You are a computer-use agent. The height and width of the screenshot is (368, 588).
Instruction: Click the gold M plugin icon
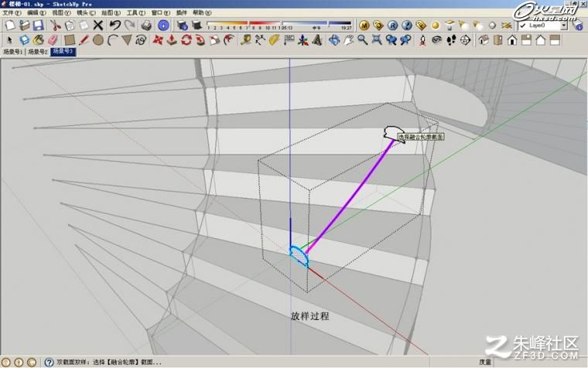point(364,26)
